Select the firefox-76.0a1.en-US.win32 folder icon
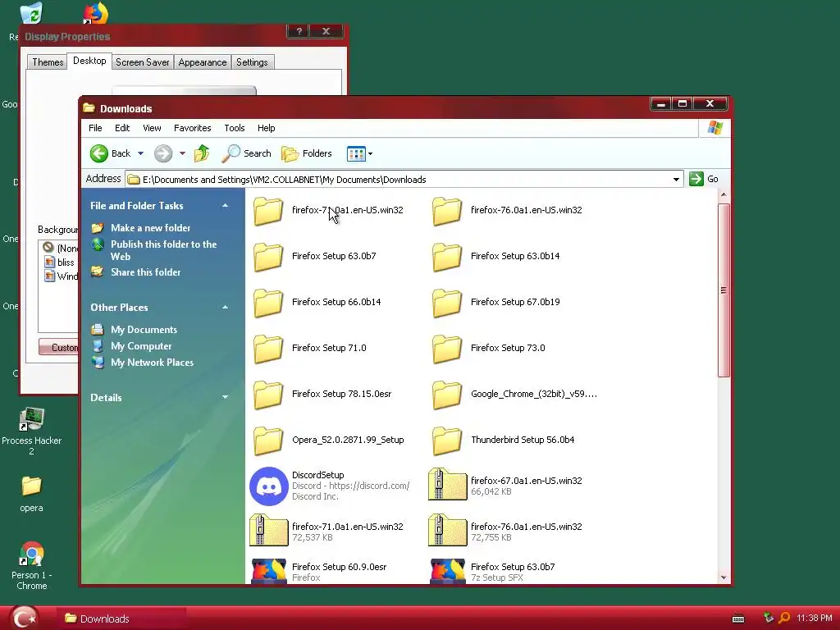 (447, 211)
